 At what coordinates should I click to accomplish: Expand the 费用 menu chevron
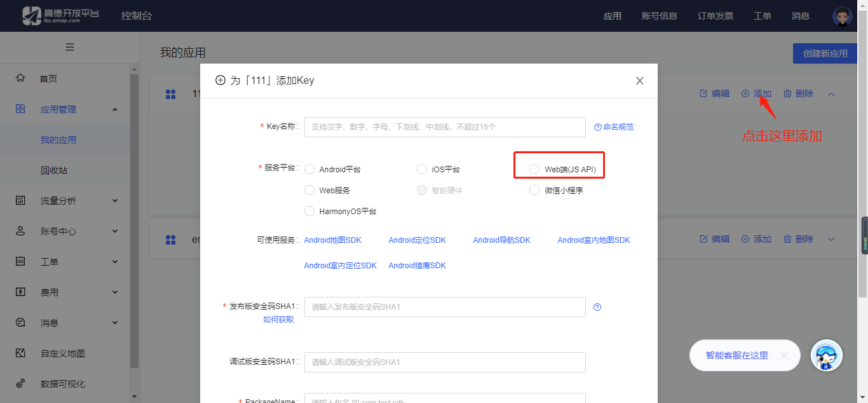click(115, 292)
